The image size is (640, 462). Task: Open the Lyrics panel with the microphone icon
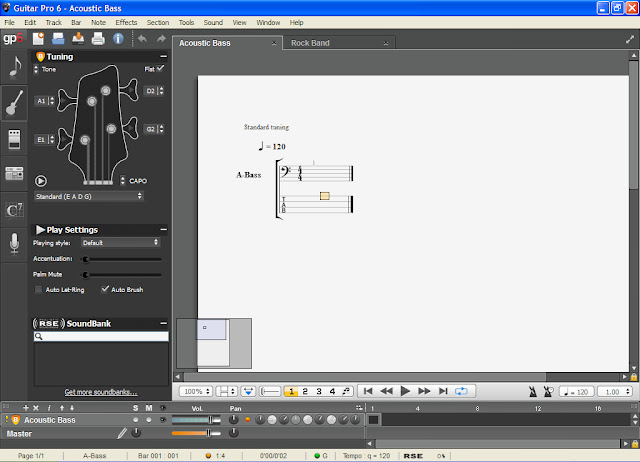pos(14,244)
